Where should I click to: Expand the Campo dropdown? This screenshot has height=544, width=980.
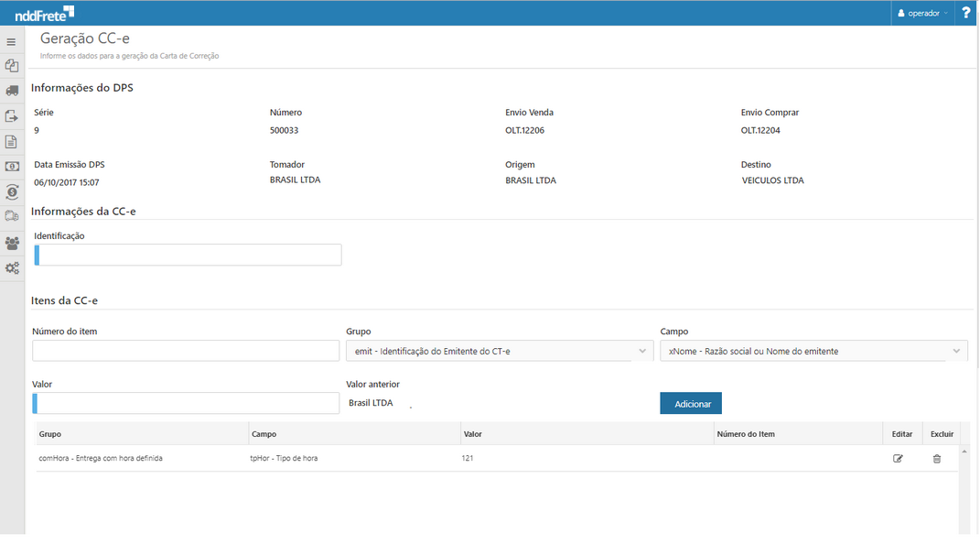tap(813, 352)
